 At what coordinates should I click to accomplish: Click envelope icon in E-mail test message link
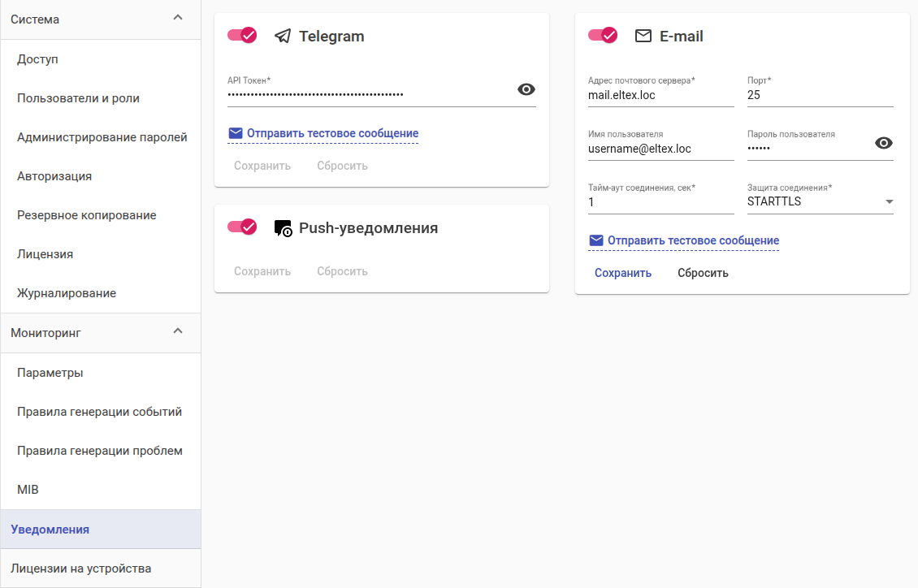click(x=596, y=240)
